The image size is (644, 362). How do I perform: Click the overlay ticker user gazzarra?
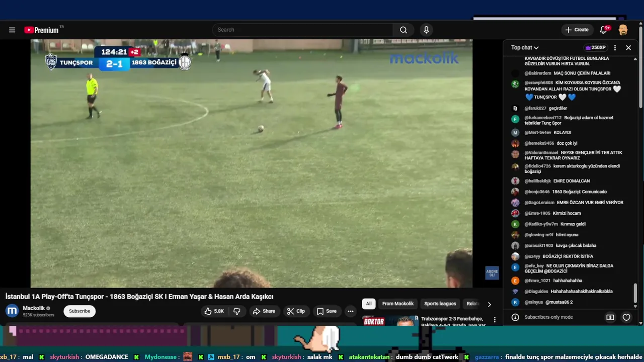[x=487, y=357]
